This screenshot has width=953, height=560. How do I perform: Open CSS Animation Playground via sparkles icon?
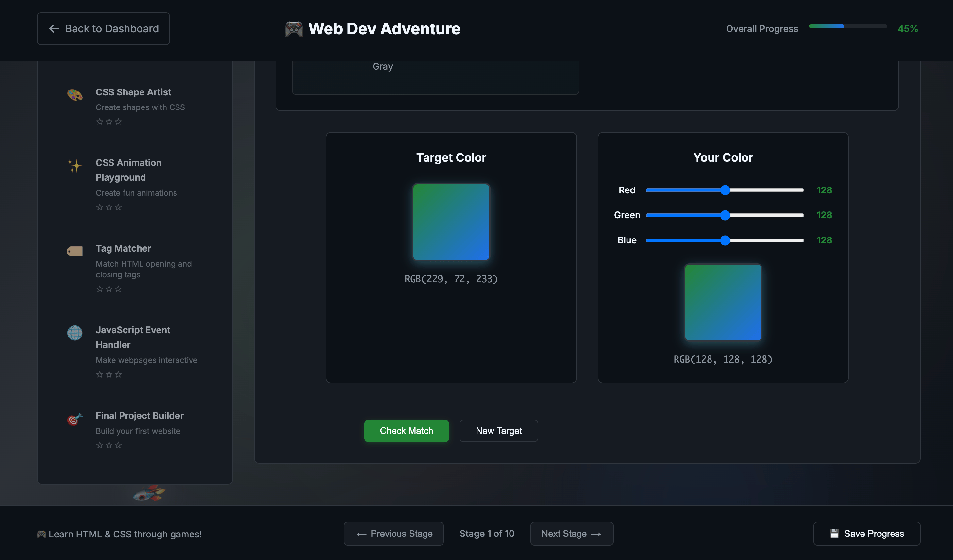(x=75, y=166)
